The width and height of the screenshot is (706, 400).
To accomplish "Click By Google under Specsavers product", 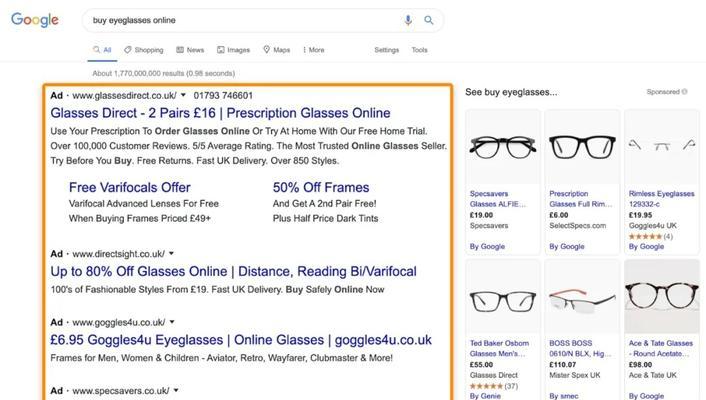I will pos(487,246).
